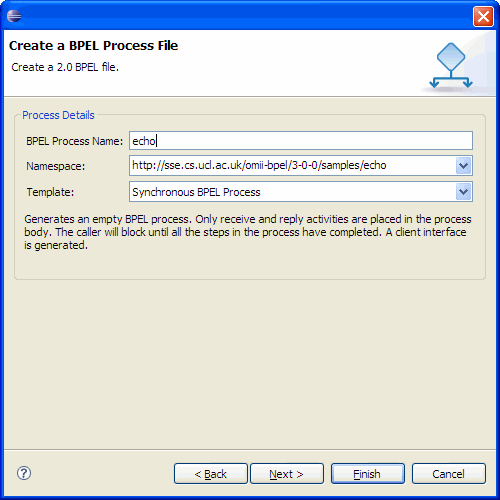Viewport: 500px width, 500px height.
Task: Click the Process Details group heading
Action: click(x=58, y=115)
